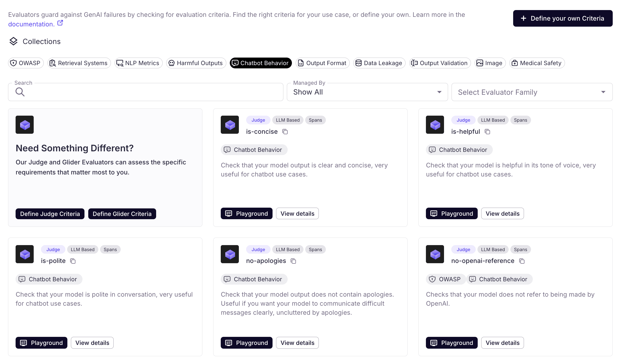The image size is (619, 364).
Task: Copy the is-concise evaluator name
Action: pyautogui.click(x=285, y=131)
